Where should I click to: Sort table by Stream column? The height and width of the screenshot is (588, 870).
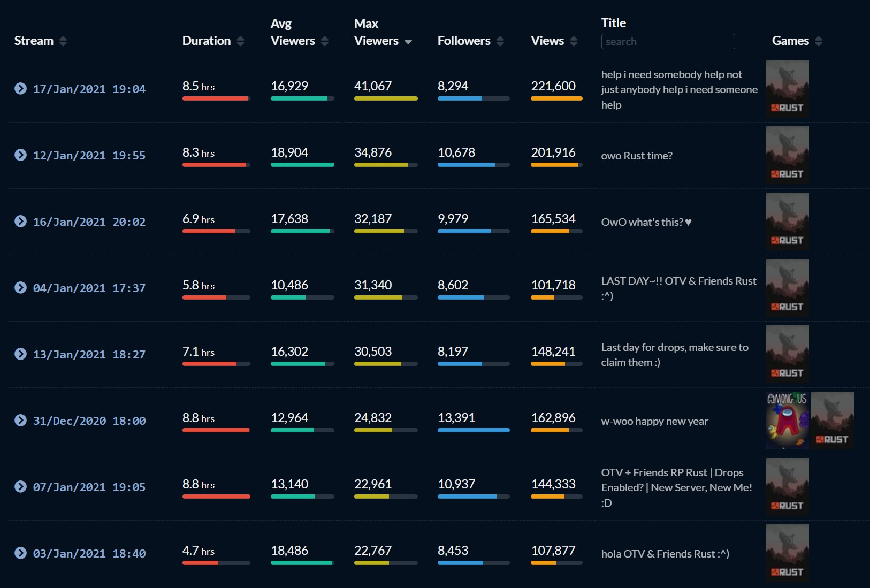point(63,41)
